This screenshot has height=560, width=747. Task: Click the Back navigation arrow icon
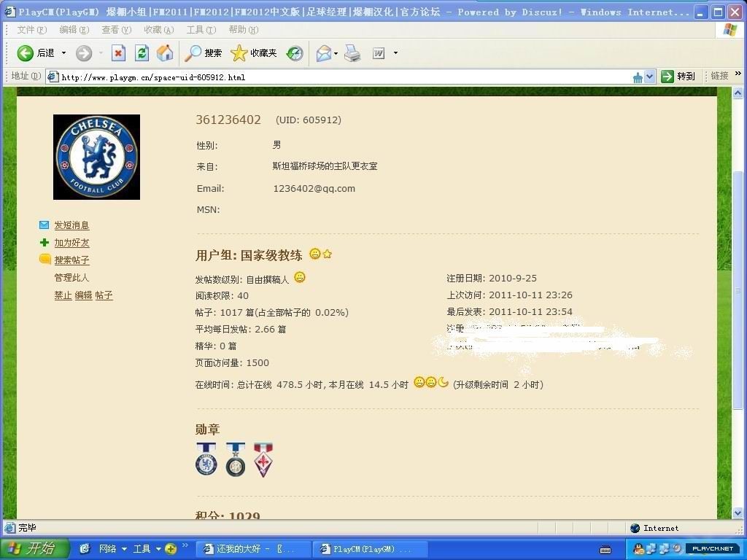(26, 53)
